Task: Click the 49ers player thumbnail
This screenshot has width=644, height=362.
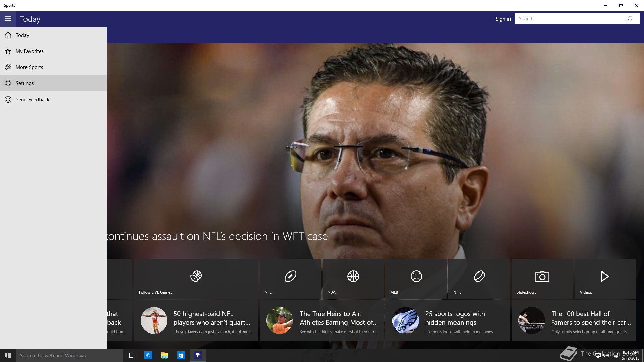Action: coord(154,320)
